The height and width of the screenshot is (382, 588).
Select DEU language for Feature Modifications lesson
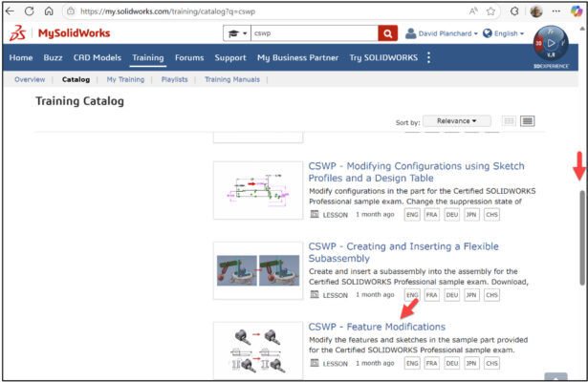click(x=452, y=363)
